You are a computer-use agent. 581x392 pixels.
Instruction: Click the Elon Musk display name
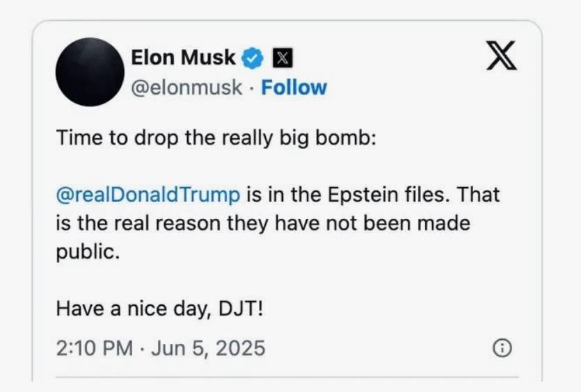pyautogui.click(x=184, y=58)
